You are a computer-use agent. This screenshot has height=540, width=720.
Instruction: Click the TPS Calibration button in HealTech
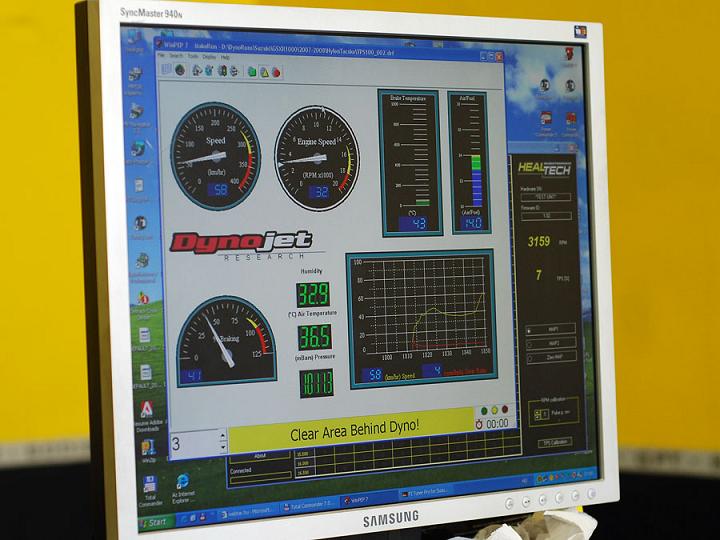tap(555, 442)
